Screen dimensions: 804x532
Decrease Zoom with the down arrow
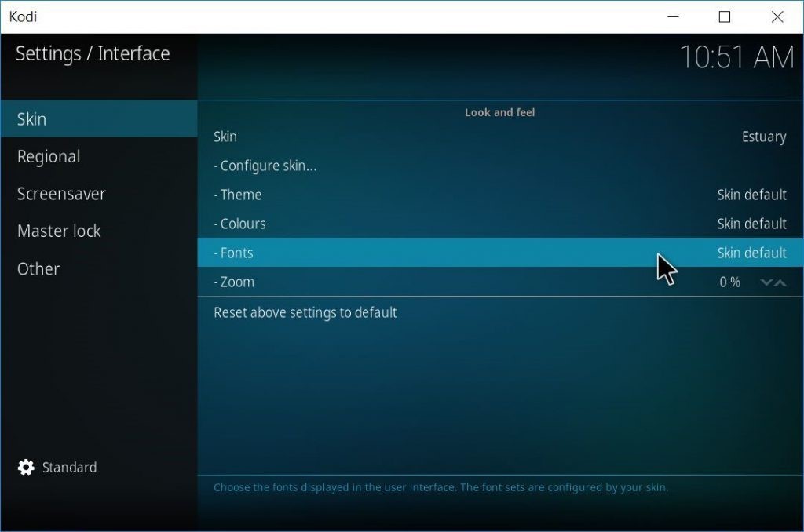point(766,282)
